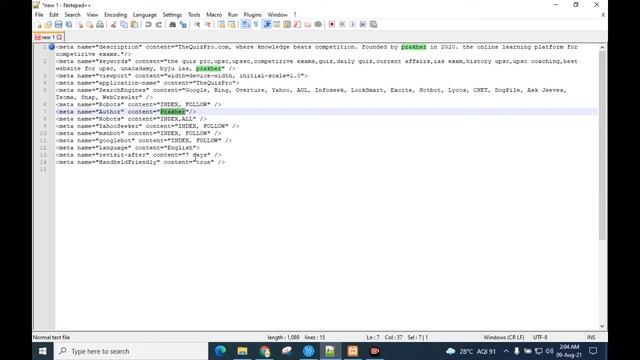Viewport: 640px width, 360px height.
Task: Show hidden tray icons chevron
Action: [x=506, y=351]
